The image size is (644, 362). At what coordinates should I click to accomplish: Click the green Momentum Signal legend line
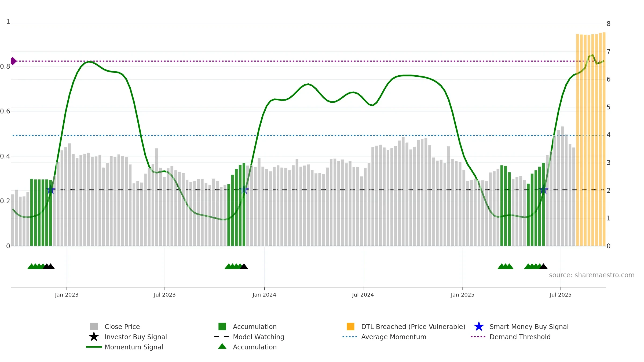click(x=94, y=347)
